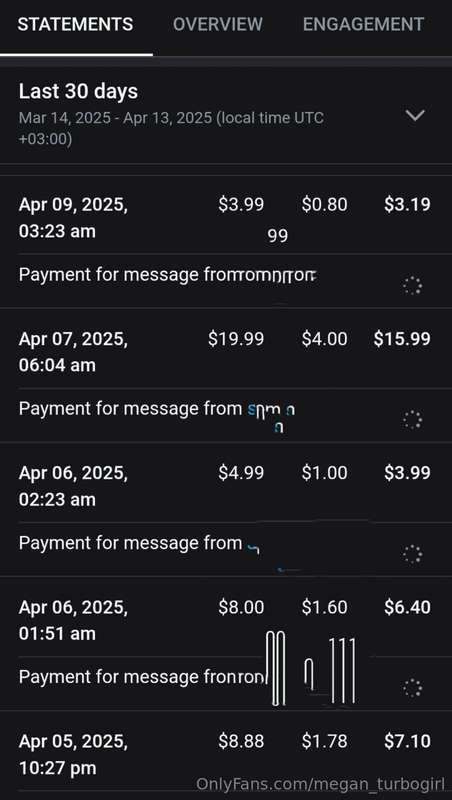452x800 pixels.
Task: Click the $8.88 gross amount
Action: coord(241,741)
